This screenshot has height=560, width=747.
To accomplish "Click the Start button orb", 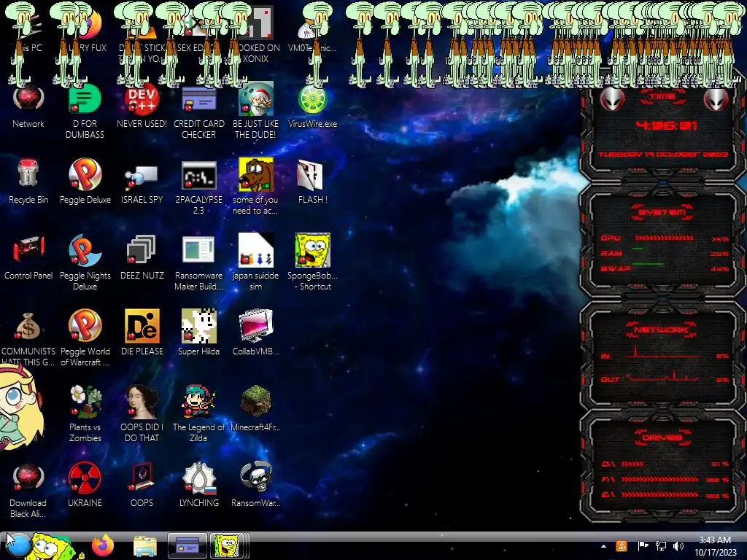I will coord(19,545).
